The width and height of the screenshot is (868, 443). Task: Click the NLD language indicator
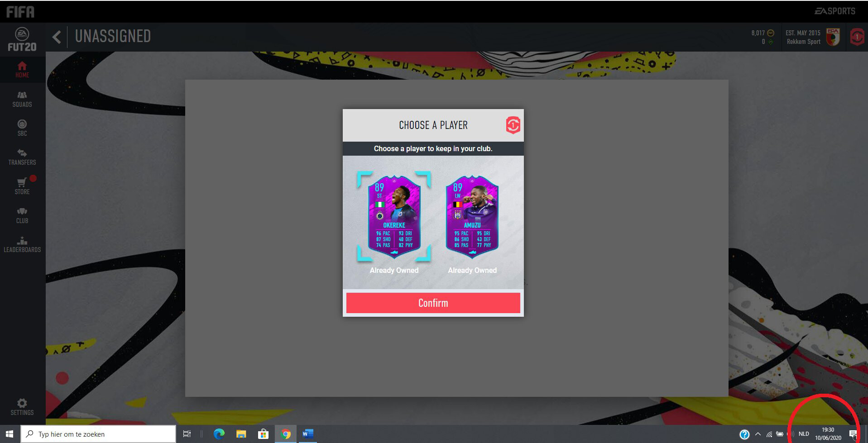804,434
